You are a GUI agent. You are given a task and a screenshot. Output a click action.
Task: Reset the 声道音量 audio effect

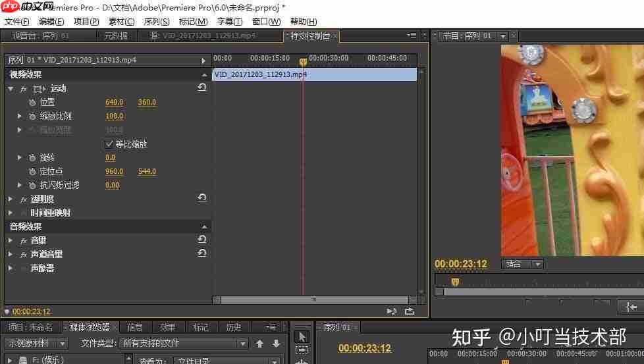click(201, 253)
